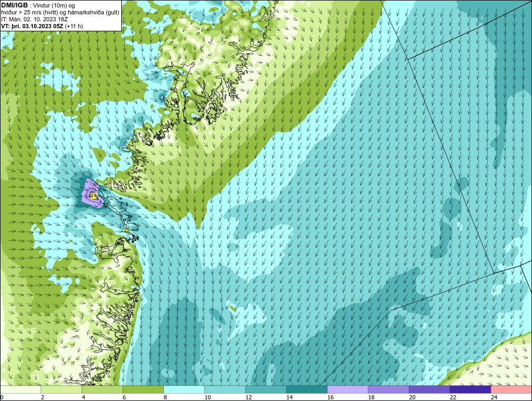Select the 2–4 m/s light green swatch

61,389
